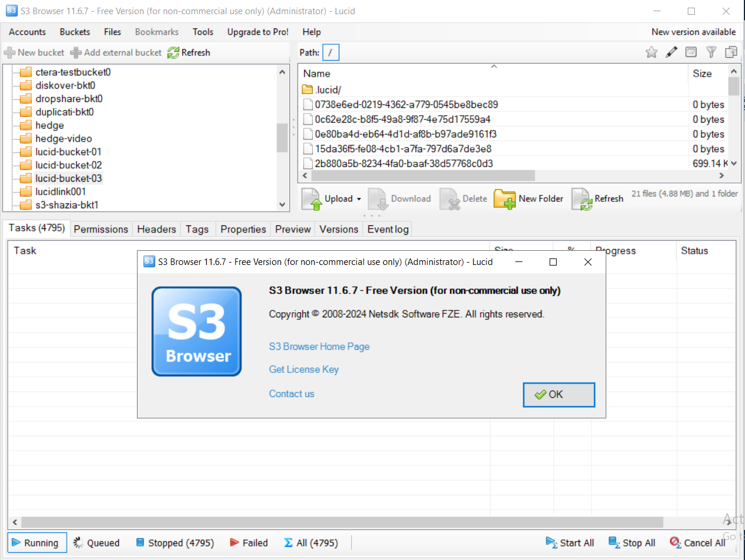Click the lucid-bucket-03 folder icon
The height and width of the screenshot is (560, 745).
pos(25,178)
